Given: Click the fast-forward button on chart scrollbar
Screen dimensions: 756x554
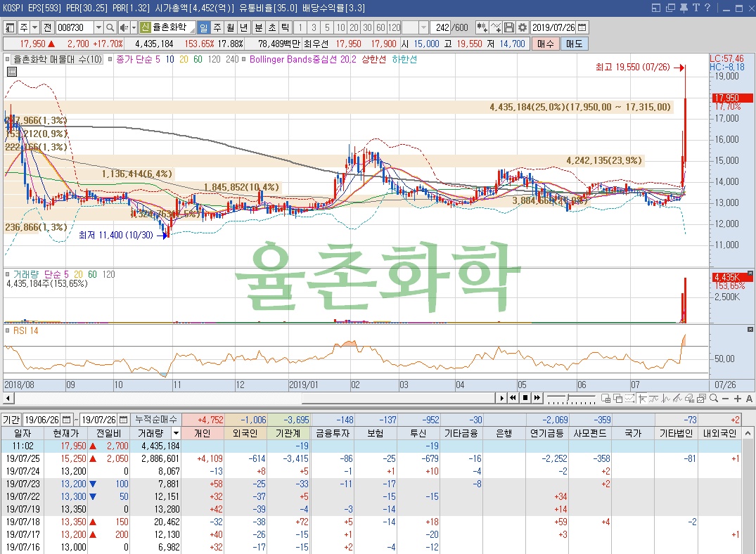Looking at the screenshot, I should click(x=537, y=398).
